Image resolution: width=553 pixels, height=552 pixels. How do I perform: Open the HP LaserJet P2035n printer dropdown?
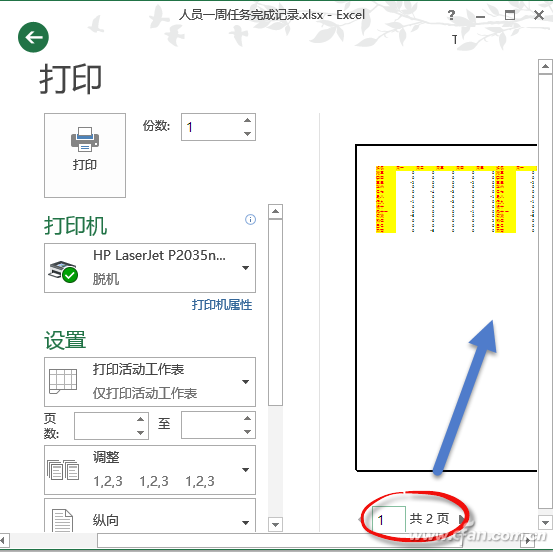(x=150, y=268)
